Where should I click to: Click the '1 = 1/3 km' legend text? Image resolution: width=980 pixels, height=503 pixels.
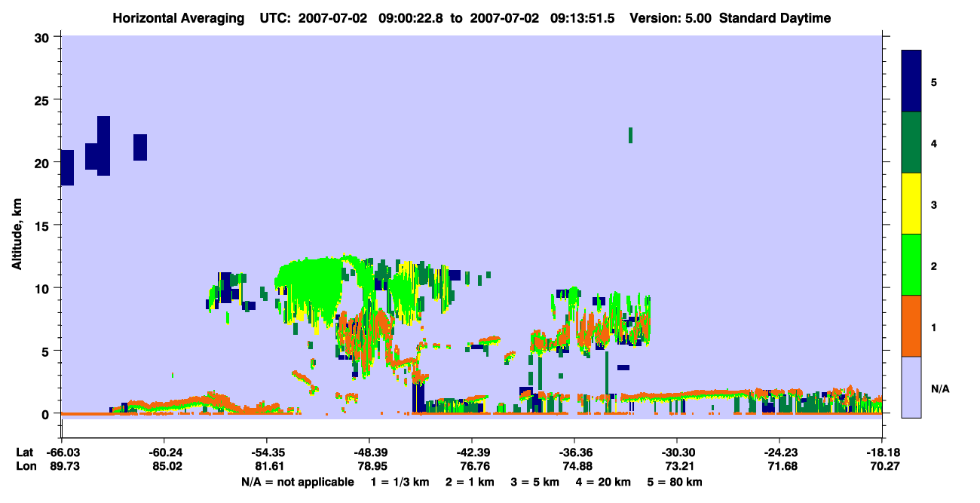[x=400, y=482]
